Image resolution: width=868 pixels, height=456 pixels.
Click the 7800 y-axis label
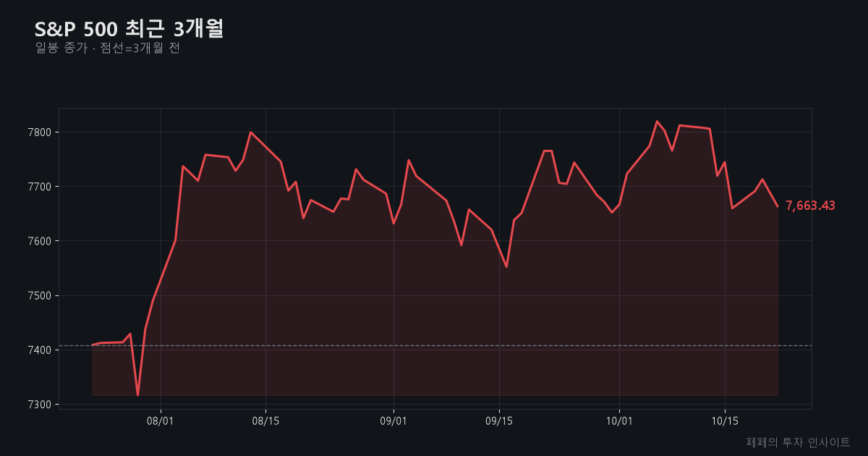point(41,132)
